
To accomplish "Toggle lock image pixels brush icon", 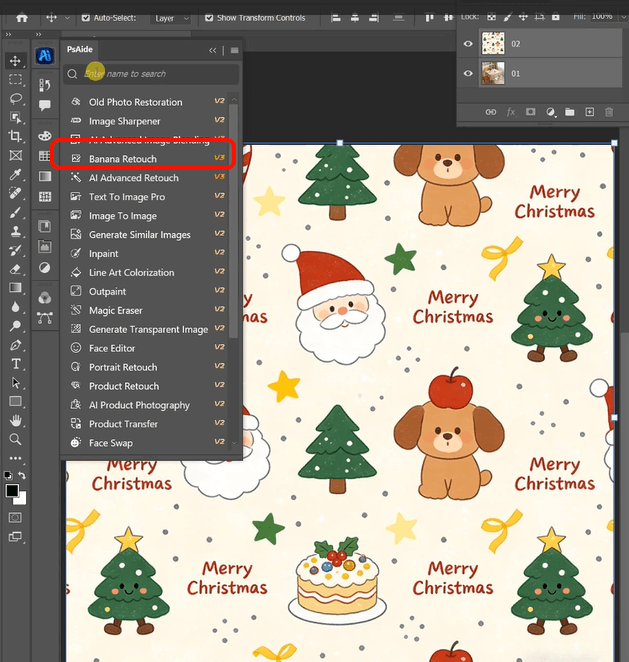I will (508, 17).
